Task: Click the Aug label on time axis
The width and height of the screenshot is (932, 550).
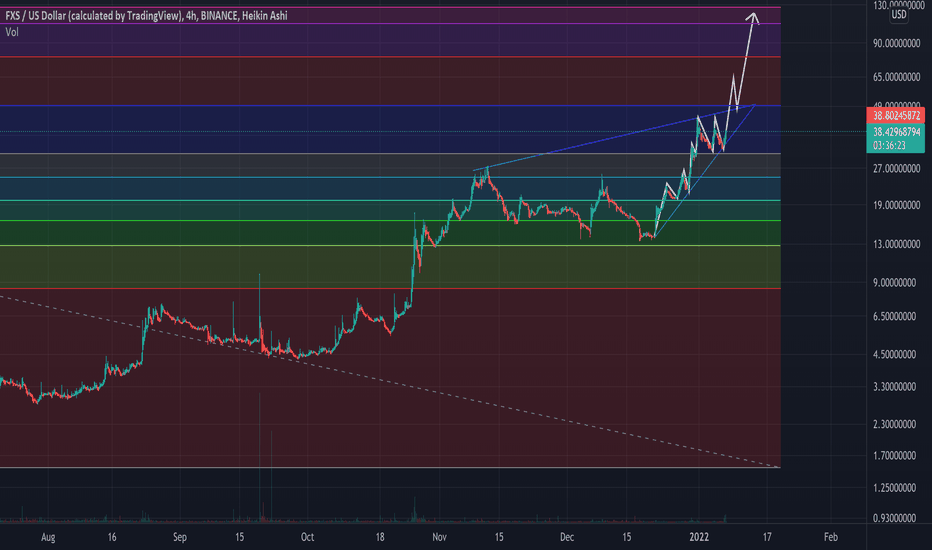Action: tap(48, 538)
